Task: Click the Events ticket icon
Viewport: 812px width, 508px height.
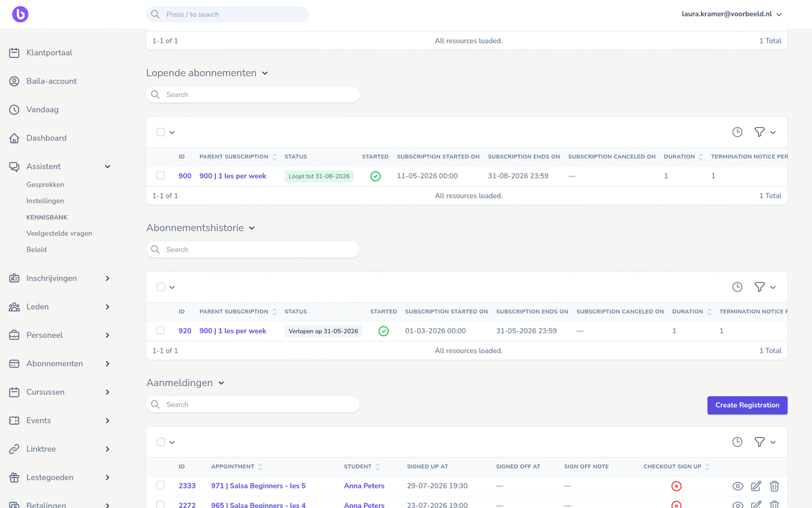Action: point(14,421)
